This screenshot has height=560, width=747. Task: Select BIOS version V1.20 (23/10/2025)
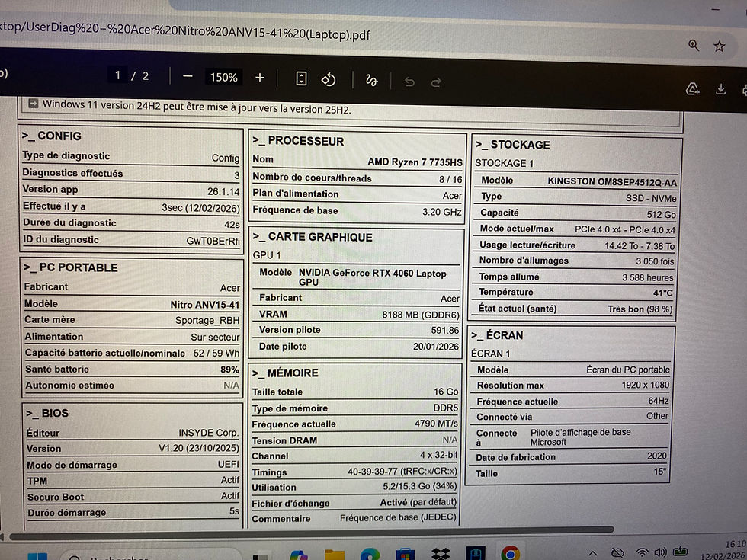click(x=199, y=449)
